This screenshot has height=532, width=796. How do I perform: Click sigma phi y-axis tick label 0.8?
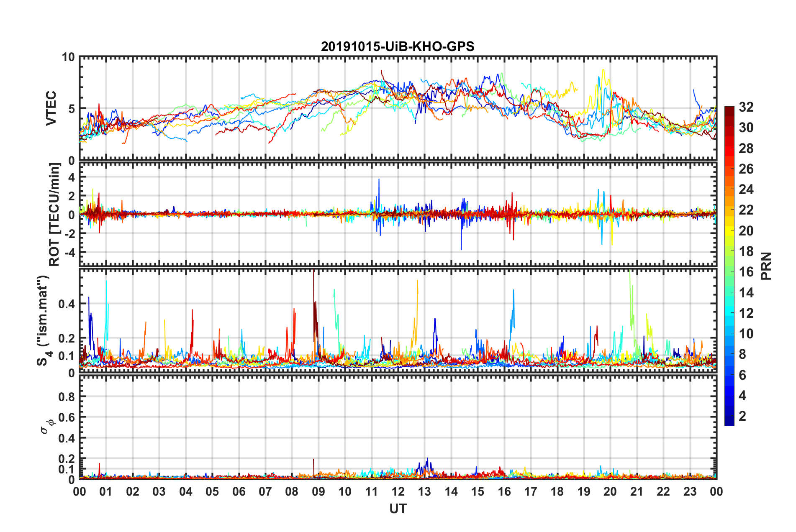coord(67,396)
